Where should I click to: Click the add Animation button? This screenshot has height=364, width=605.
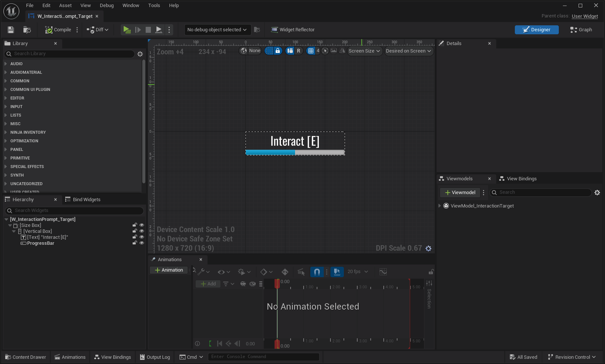pyautogui.click(x=169, y=270)
